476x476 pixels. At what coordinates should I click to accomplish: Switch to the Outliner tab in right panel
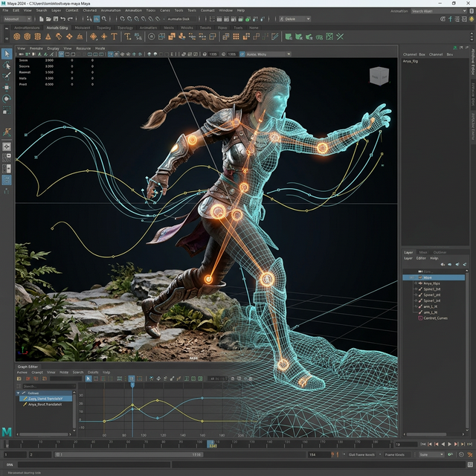point(440,252)
